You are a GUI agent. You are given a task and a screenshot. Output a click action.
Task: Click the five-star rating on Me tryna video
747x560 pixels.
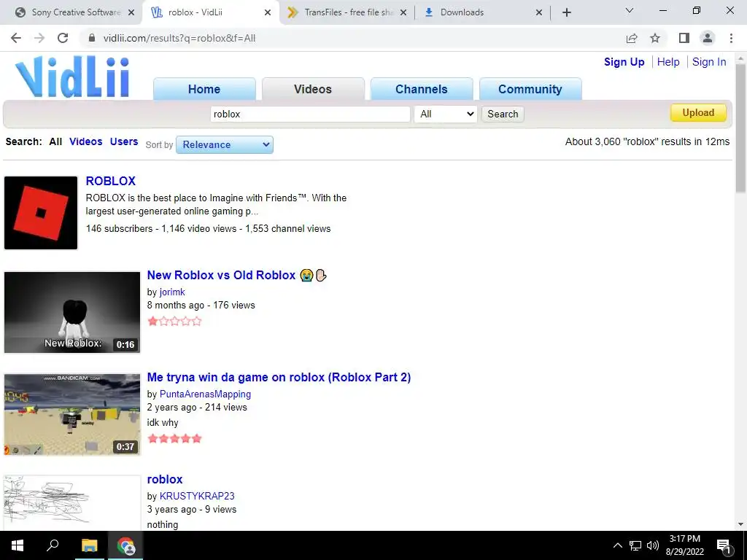pos(174,438)
